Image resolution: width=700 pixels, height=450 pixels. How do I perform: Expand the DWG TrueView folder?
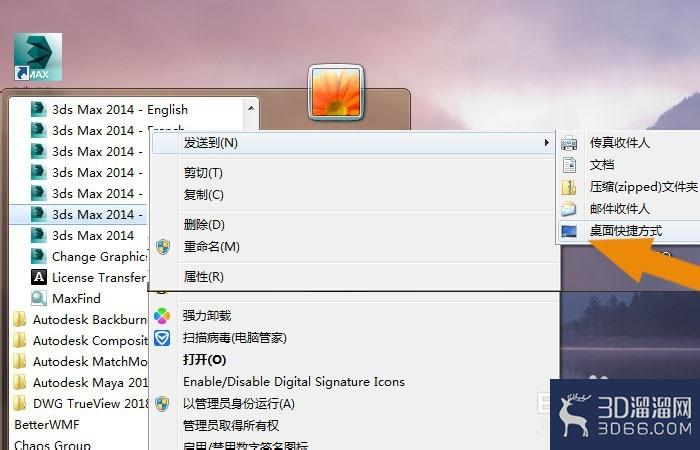click(91, 404)
